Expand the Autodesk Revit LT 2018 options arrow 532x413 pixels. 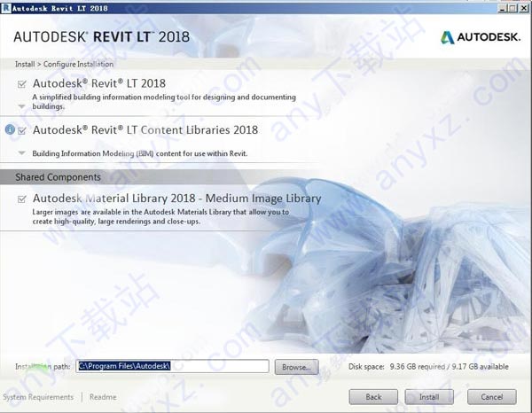(x=21, y=106)
